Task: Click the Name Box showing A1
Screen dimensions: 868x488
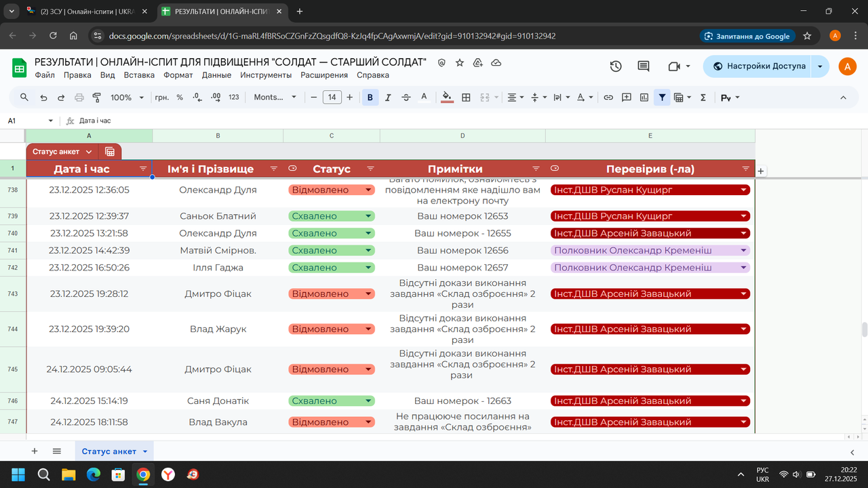Action: pyautogui.click(x=31, y=121)
